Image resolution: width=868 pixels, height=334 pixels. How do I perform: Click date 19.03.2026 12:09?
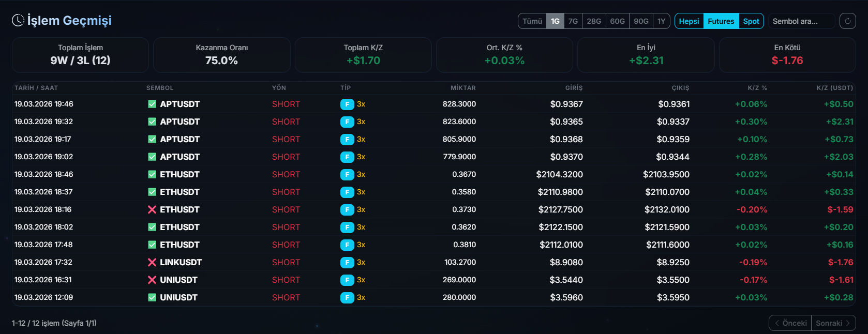pos(43,297)
